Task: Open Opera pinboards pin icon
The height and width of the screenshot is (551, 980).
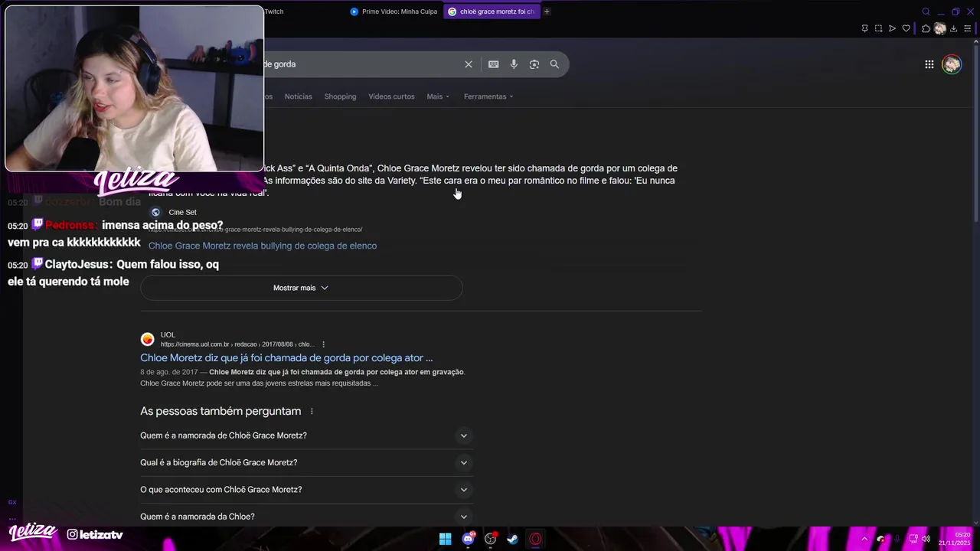Action: click(x=864, y=28)
